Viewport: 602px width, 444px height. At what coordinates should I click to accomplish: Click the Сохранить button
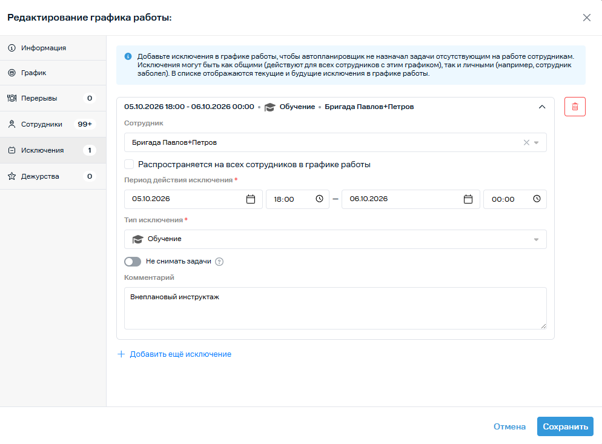pos(565,426)
